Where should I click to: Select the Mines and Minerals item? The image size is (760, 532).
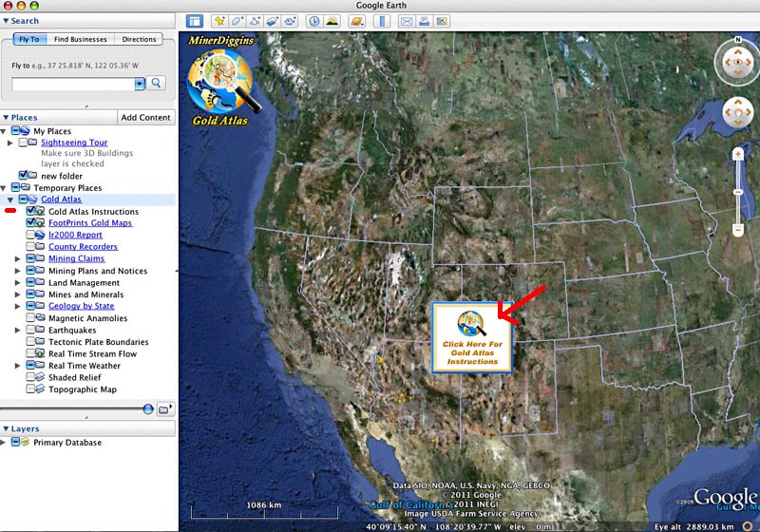click(85, 294)
